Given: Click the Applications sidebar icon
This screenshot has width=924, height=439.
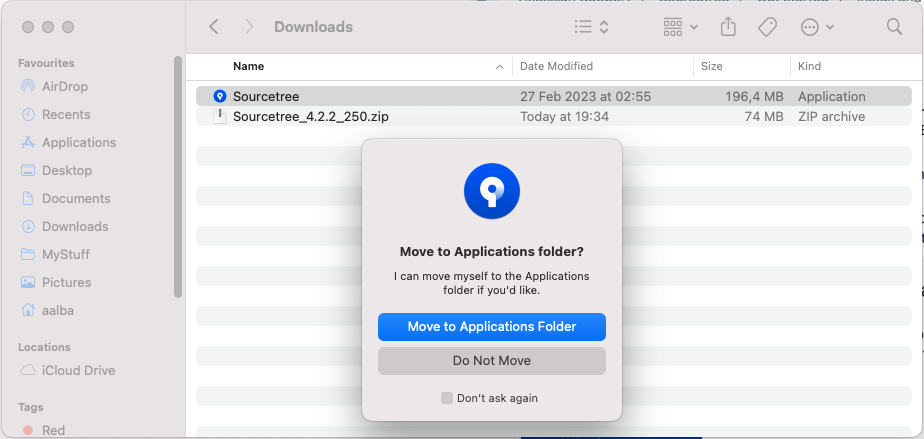Looking at the screenshot, I should point(28,143).
